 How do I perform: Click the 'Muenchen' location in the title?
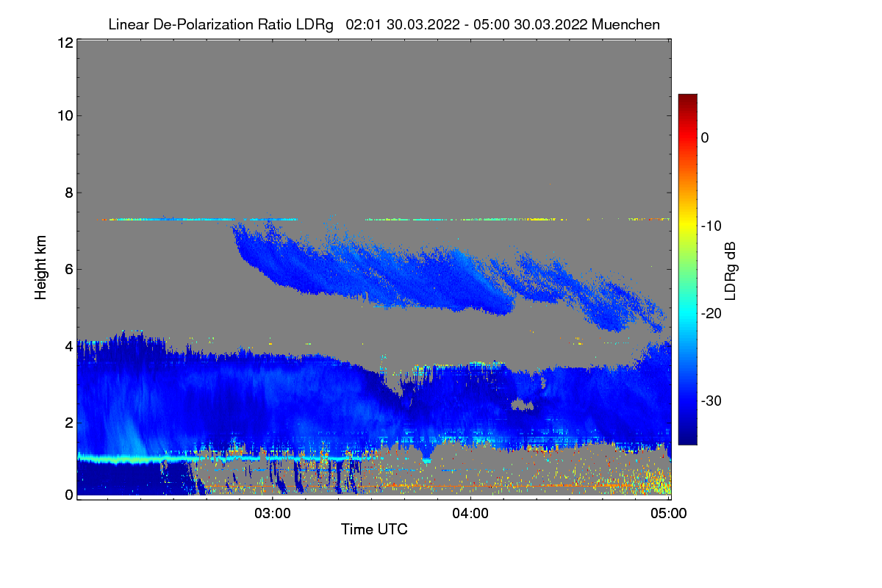point(625,24)
